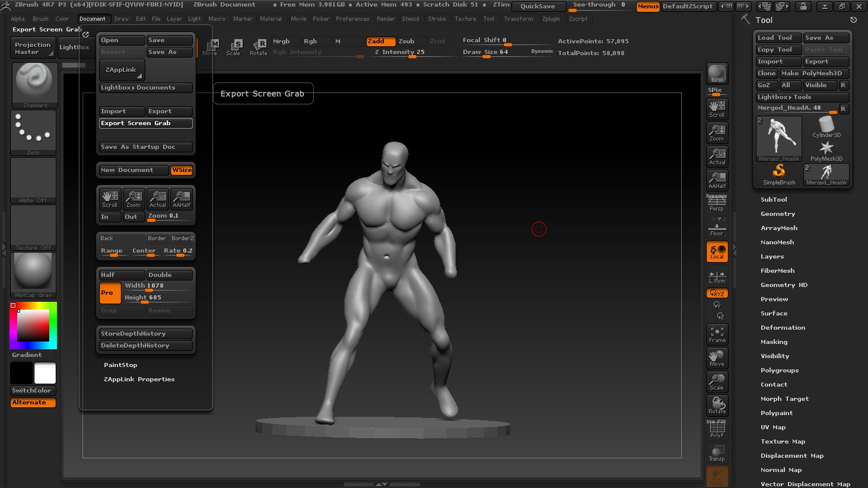Image resolution: width=868 pixels, height=488 pixels.
Task: Toggle the WSize button
Action: 182,170
